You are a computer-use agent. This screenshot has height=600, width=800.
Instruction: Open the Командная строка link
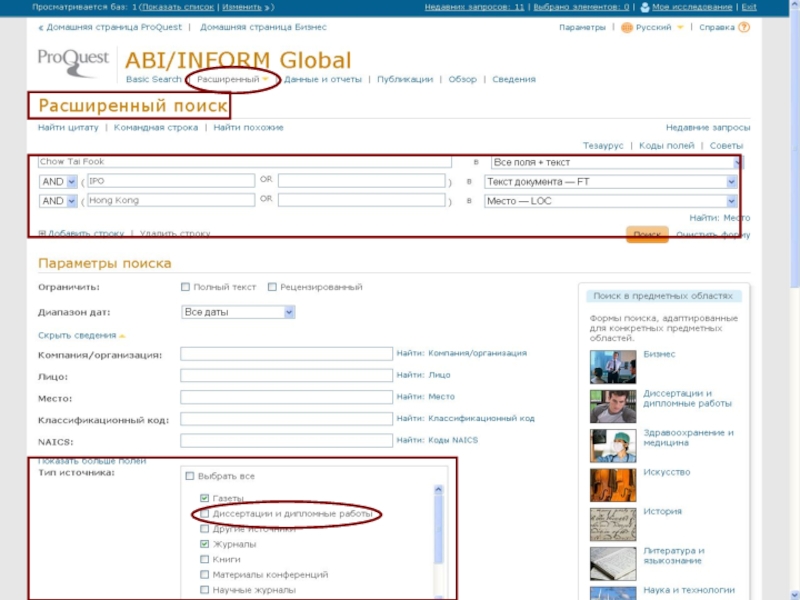pos(156,128)
